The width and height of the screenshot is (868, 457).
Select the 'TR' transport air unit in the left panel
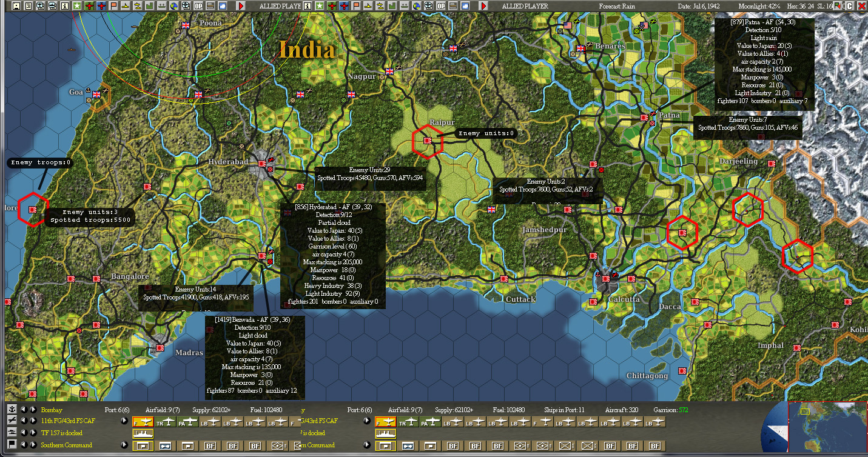click(x=166, y=421)
